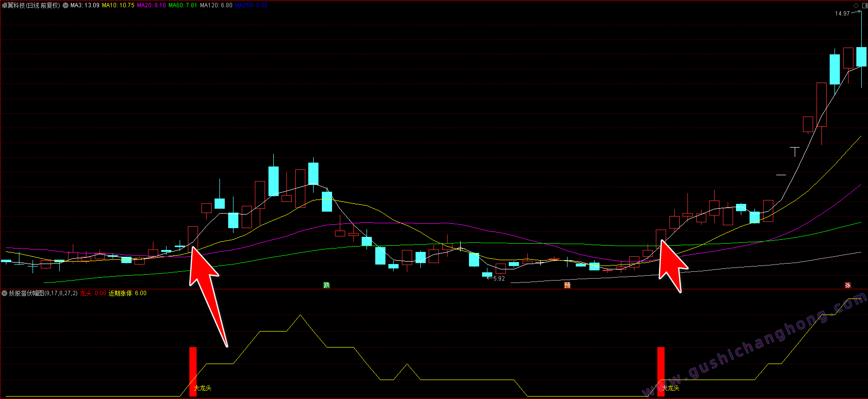Click the diamond icon at top right

[856, 5]
